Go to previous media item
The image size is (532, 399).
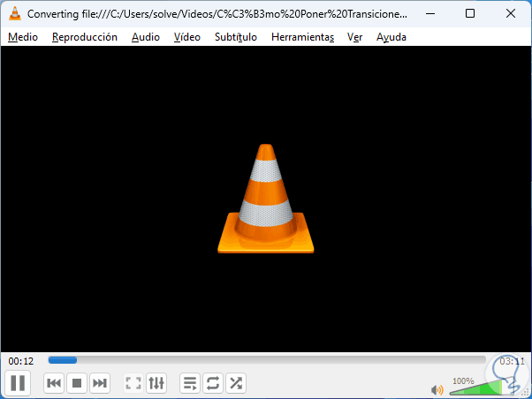pyautogui.click(x=54, y=383)
